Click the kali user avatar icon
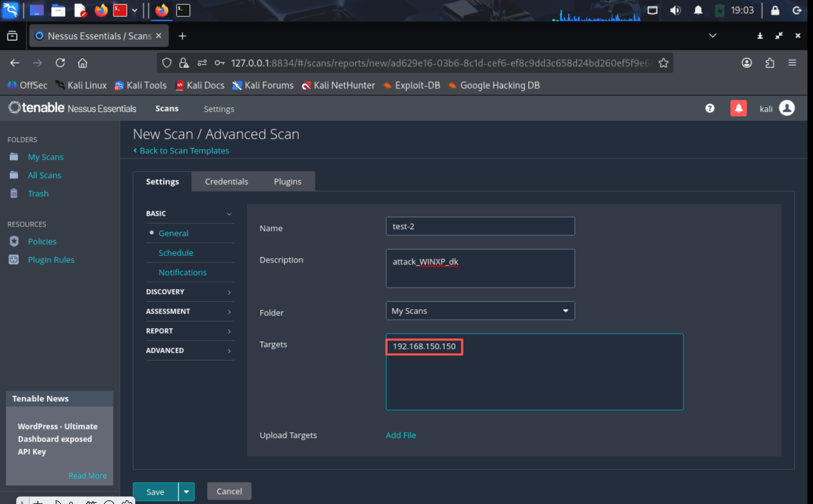Viewport: 813px width, 504px height. click(x=787, y=108)
